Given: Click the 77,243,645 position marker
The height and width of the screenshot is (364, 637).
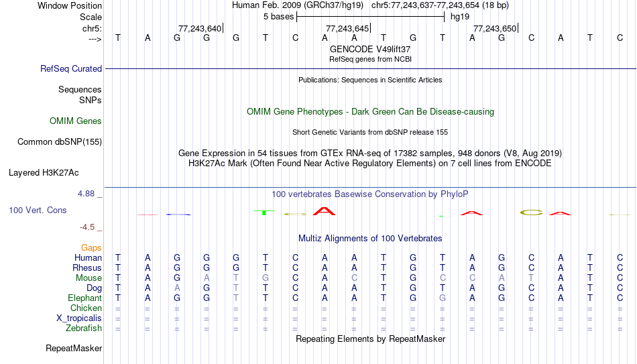Looking at the screenshot, I should tap(348, 28).
